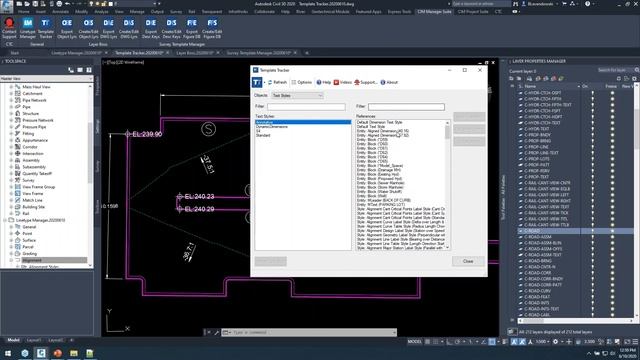The width and height of the screenshot is (640, 360).
Task: Collapse the Linetype Manager drawing node
Action: 5,220
